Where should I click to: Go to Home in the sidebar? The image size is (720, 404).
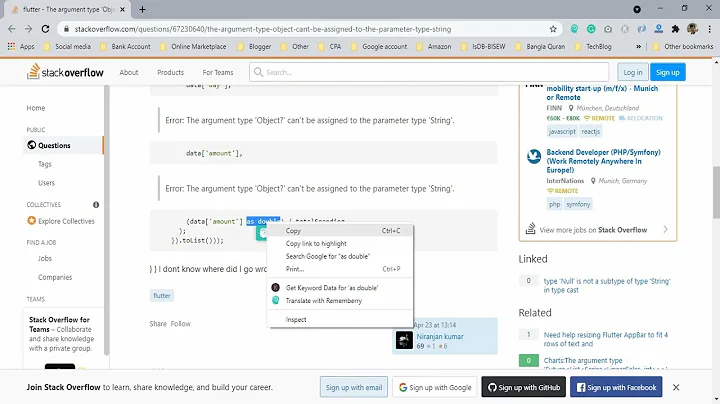pos(36,108)
